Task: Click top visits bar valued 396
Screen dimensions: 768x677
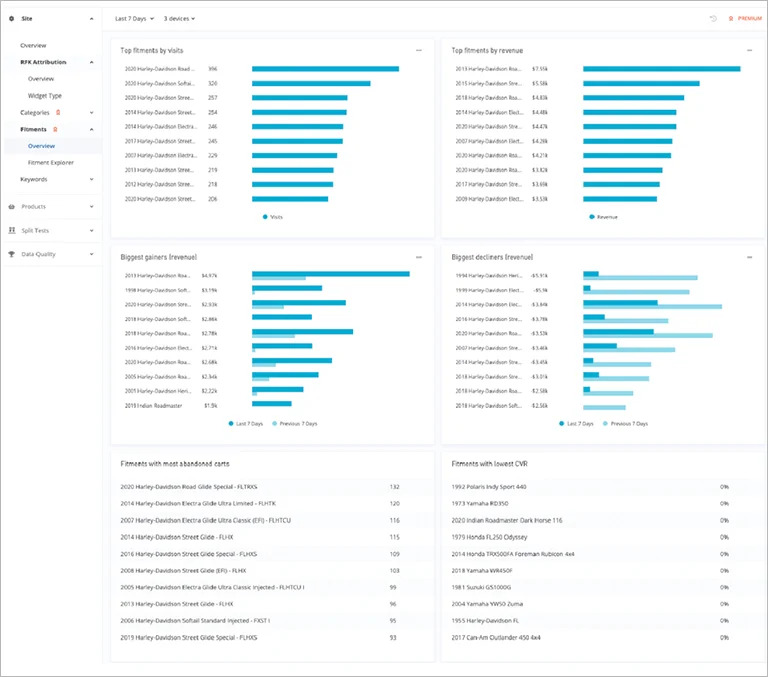Action: 325,69
